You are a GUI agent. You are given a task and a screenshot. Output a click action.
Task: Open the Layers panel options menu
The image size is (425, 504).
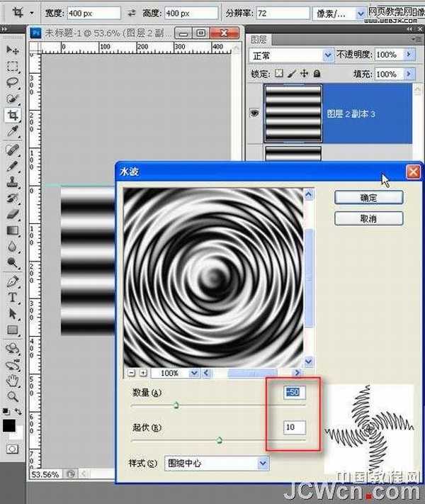pyautogui.click(x=418, y=39)
